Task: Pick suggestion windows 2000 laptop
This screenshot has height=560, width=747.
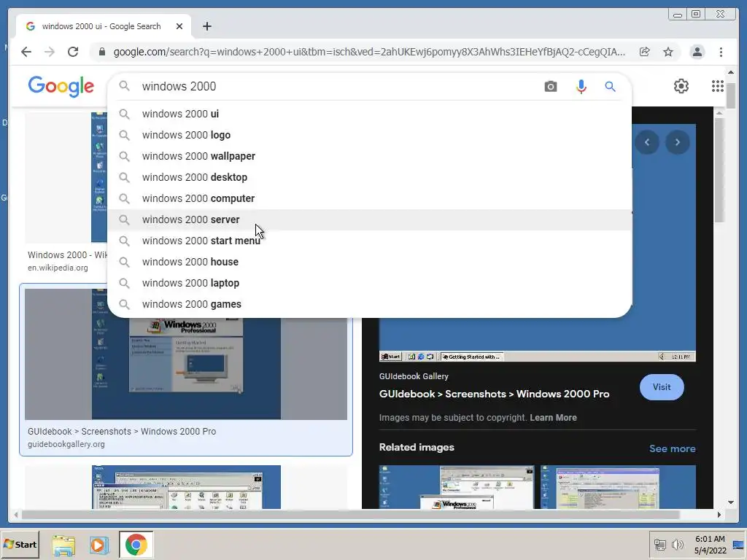Action: pyautogui.click(x=370, y=283)
